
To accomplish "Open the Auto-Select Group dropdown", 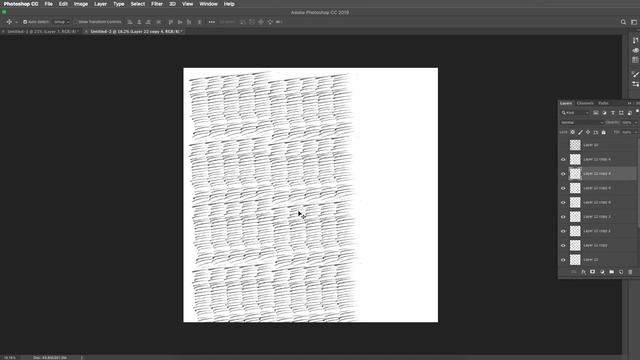I will (61, 22).
